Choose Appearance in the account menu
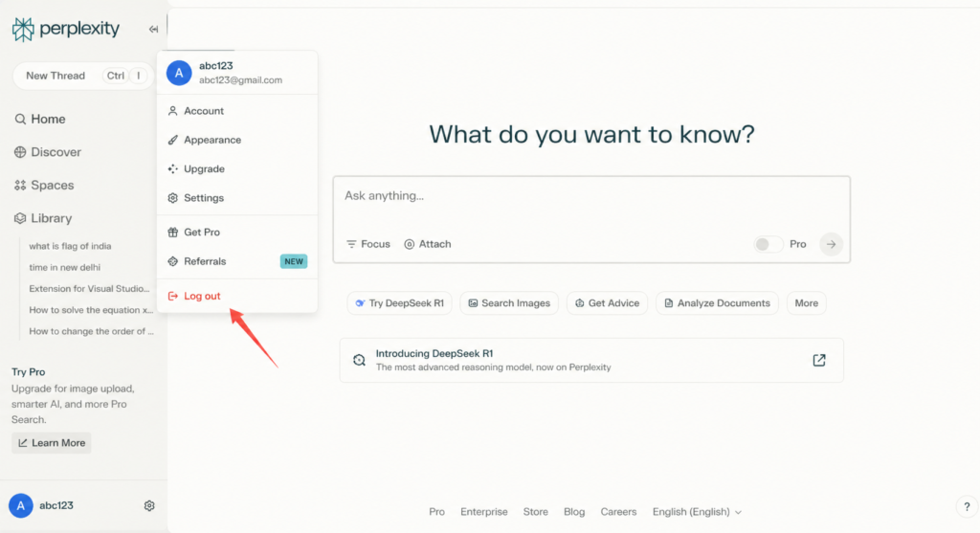 (x=212, y=140)
